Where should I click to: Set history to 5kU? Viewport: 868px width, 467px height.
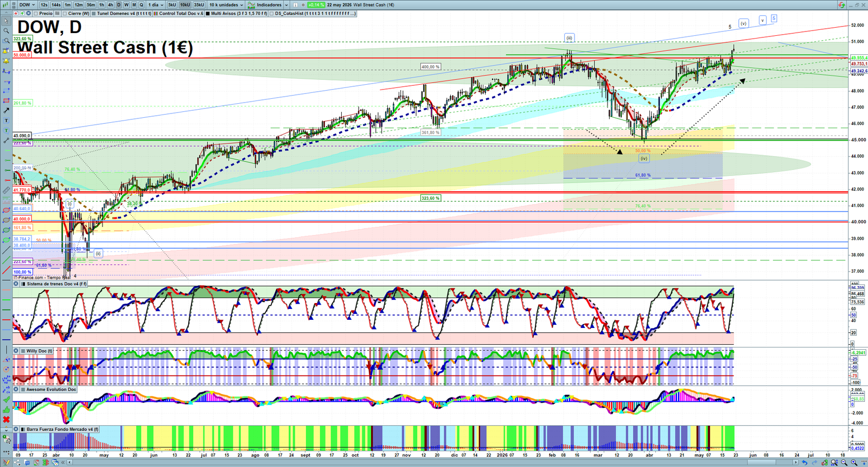172,5
